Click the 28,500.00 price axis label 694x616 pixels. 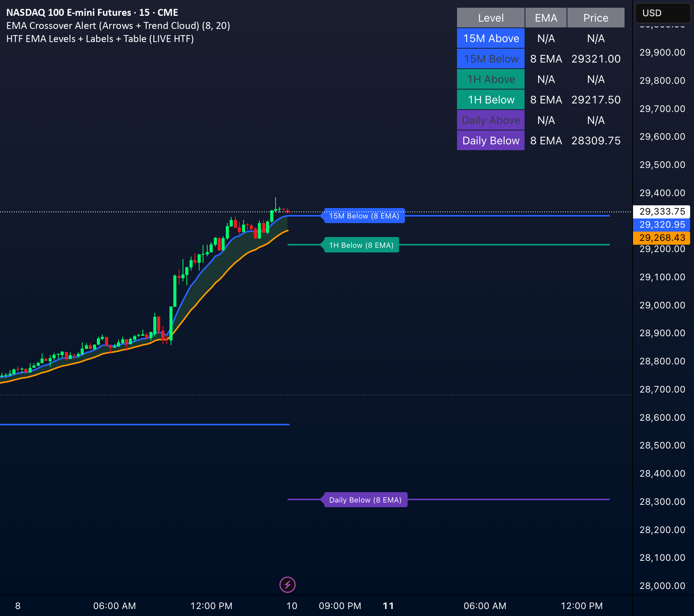[x=662, y=445]
